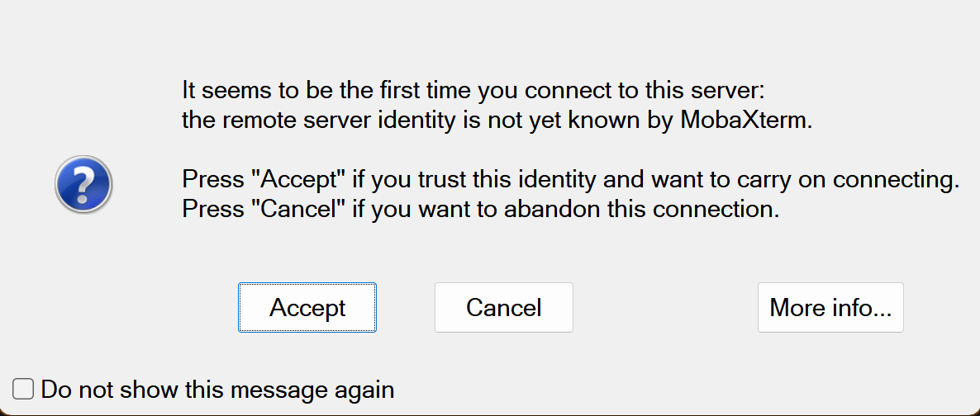Click the sentence starting Press "Accept" if you trust
The image size is (980, 416).
tap(570, 178)
